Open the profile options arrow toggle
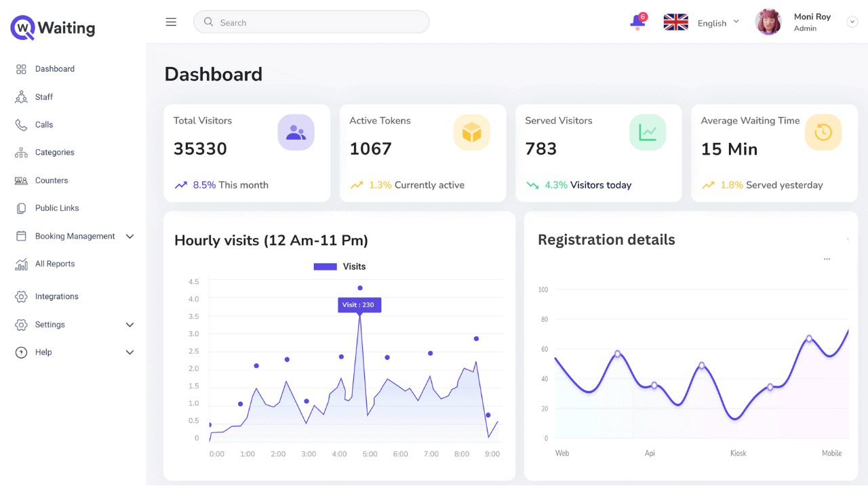 852,21
